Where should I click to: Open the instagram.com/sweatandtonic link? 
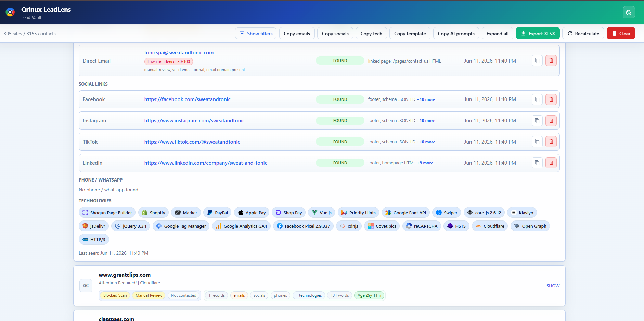[194, 121]
